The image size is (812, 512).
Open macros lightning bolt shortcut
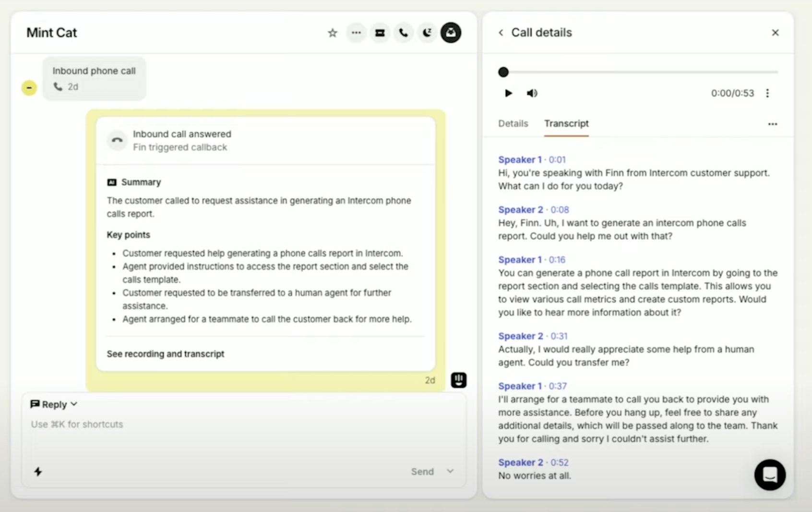pyautogui.click(x=38, y=472)
